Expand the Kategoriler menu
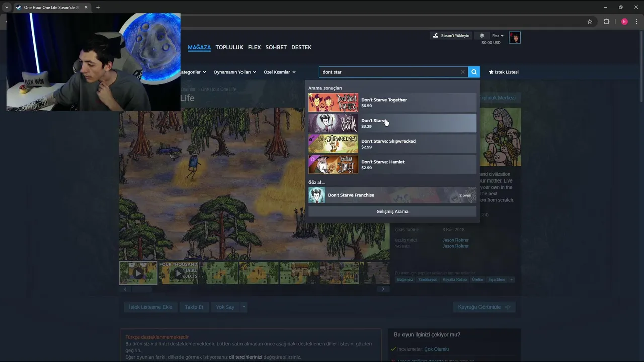Viewport: 644px width, 362px height. pos(193,72)
